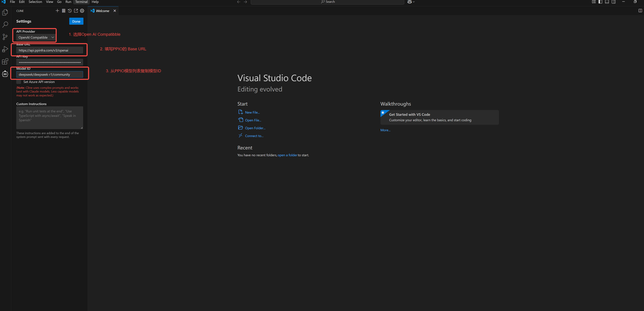Go back with the left arrow navigation
Image resolution: width=644 pixels, height=311 pixels.
tap(238, 2)
